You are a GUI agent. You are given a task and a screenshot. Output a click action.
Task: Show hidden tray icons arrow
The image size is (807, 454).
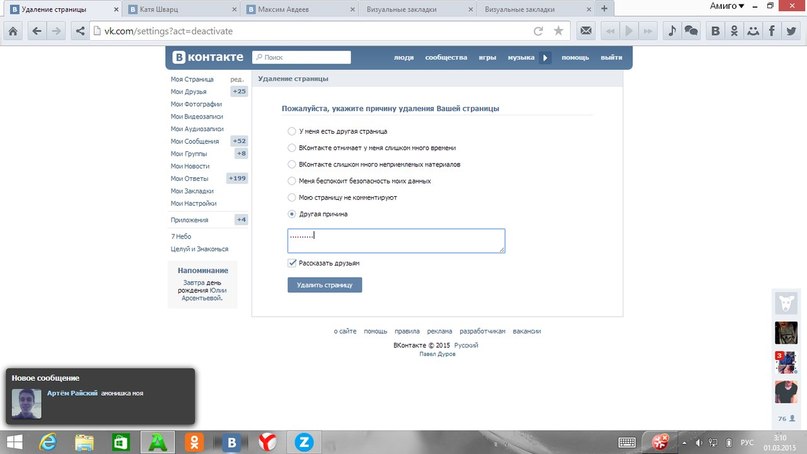(x=684, y=443)
